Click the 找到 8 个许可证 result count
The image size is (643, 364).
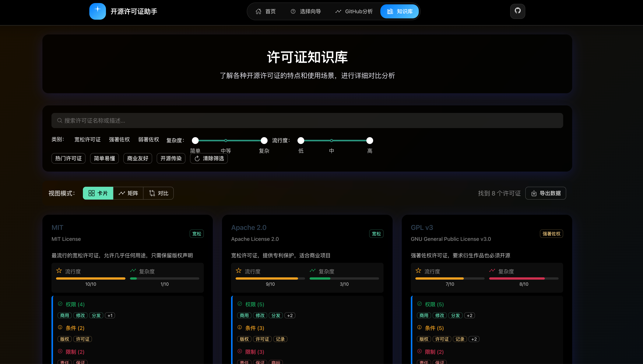point(499,193)
